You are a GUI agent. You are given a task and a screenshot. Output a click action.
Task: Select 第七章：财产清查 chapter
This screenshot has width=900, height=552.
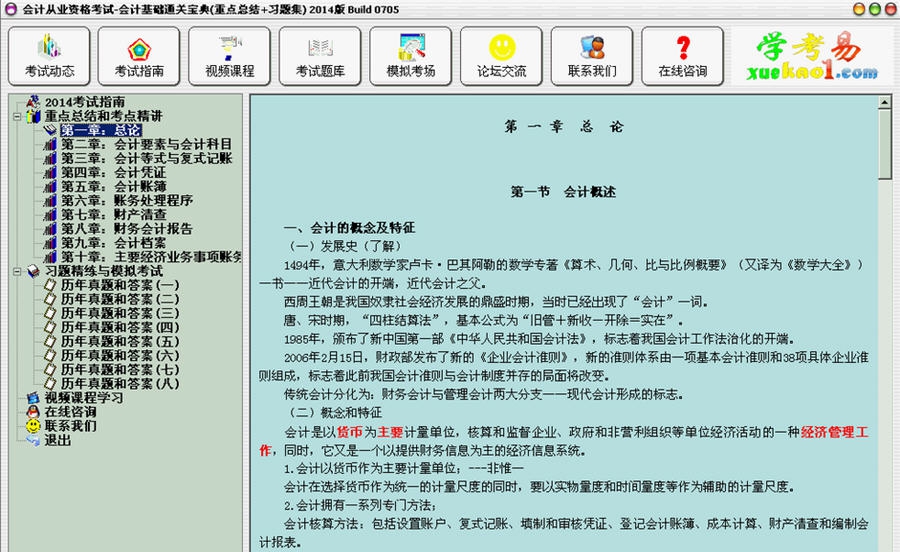click(x=113, y=215)
